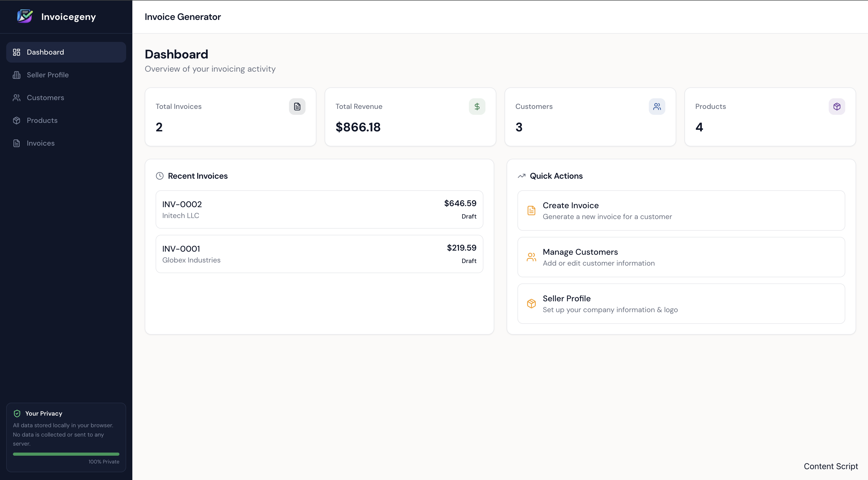Click the clock icon beside Recent Invoices
Image resolution: width=868 pixels, height=480 pixels.
click(160, 176)
